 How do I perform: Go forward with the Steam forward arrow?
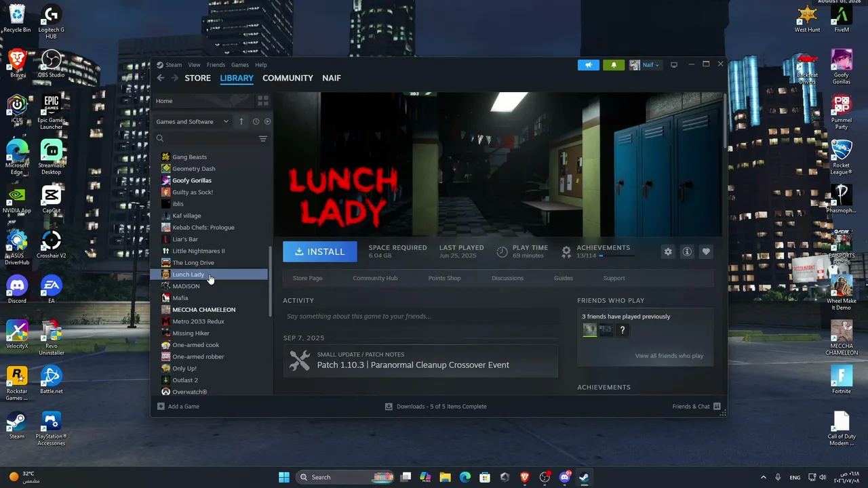(x=174, y=78)
